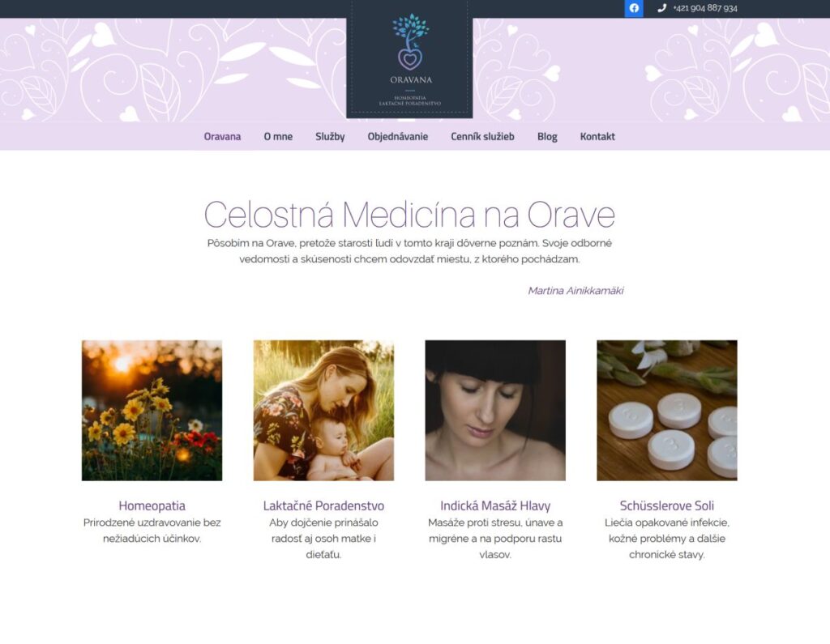Go to the O mne page

pyautogui.click(x=278, y=137)
